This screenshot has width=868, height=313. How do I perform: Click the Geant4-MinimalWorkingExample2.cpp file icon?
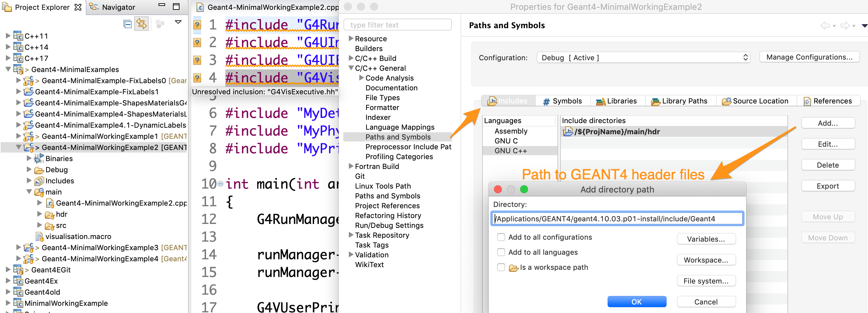click(x=50, y=203)
